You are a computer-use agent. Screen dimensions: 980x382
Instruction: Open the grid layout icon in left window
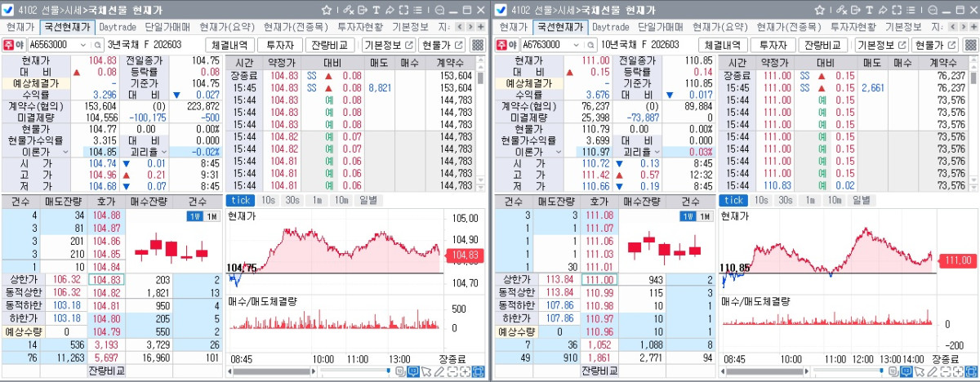478,45
